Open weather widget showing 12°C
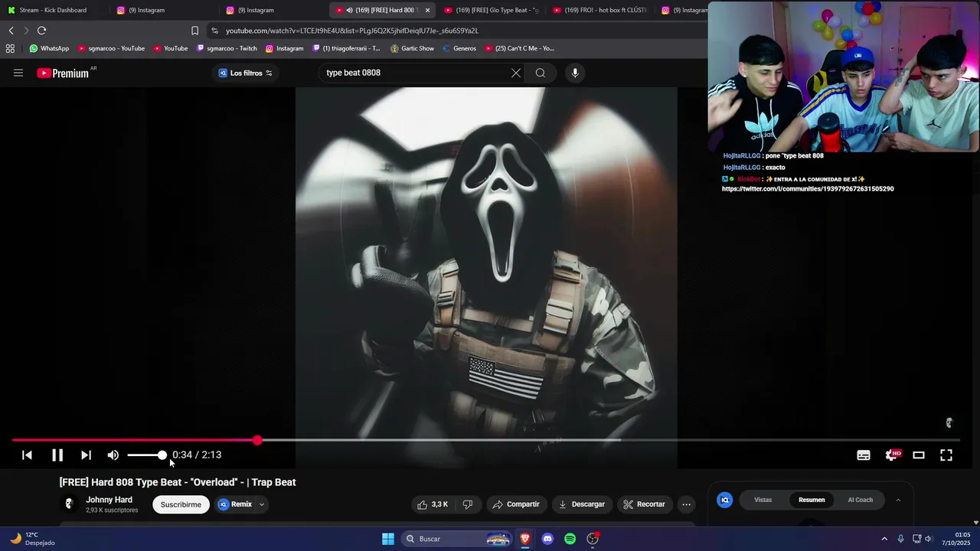The height and width of the screenshot is (551, 980). coord(32,539)
